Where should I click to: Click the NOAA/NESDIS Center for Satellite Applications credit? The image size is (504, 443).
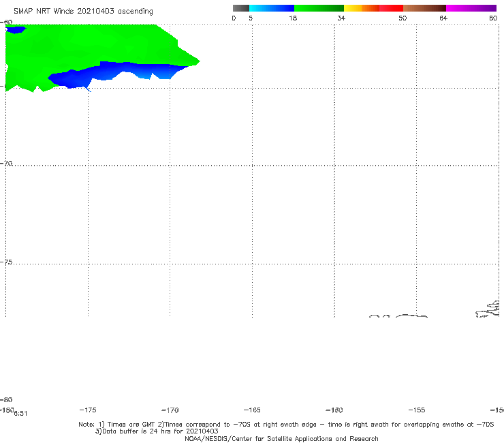[281, 438]
